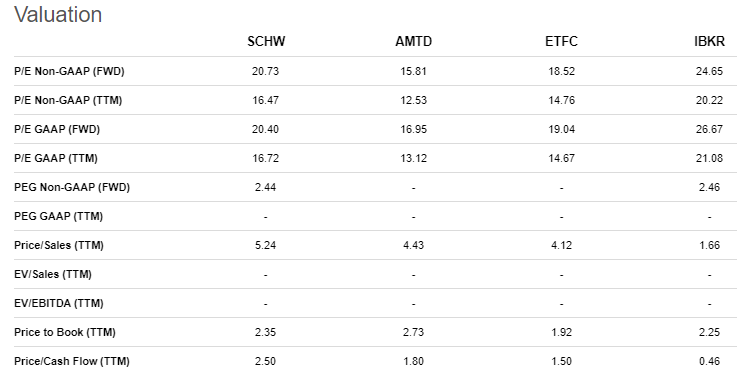Click the Valuation section heading
This screenshot has width=737, height=371.
point(58,14)
